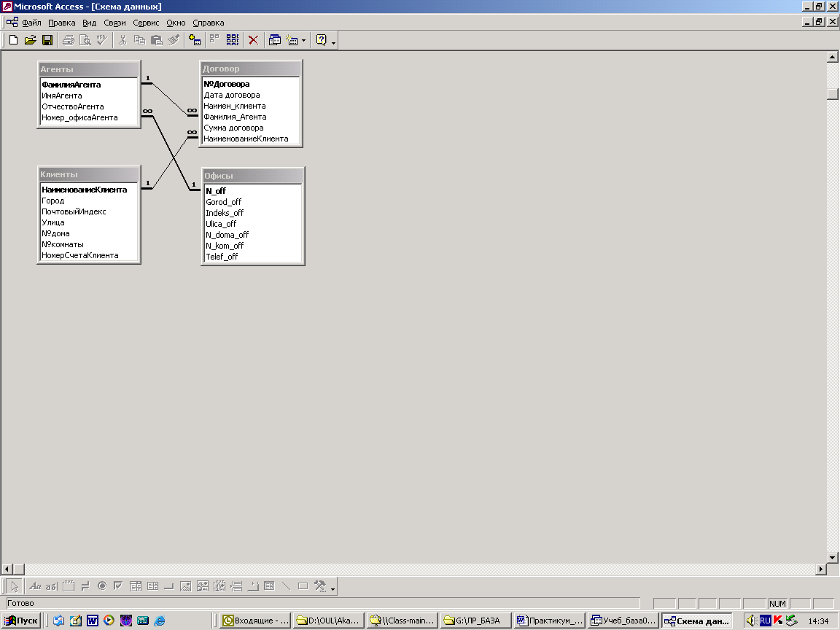Select the Label (Aa) control tool
Screen dimensions: 840x630
coord(35,586)
